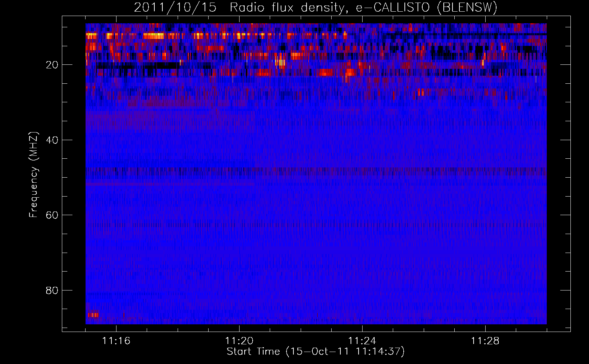This screenshot has height=364, width=589.
Task: Click the 'Frequency (MHZ)' axis label
Action: click(x=33, y=175)
